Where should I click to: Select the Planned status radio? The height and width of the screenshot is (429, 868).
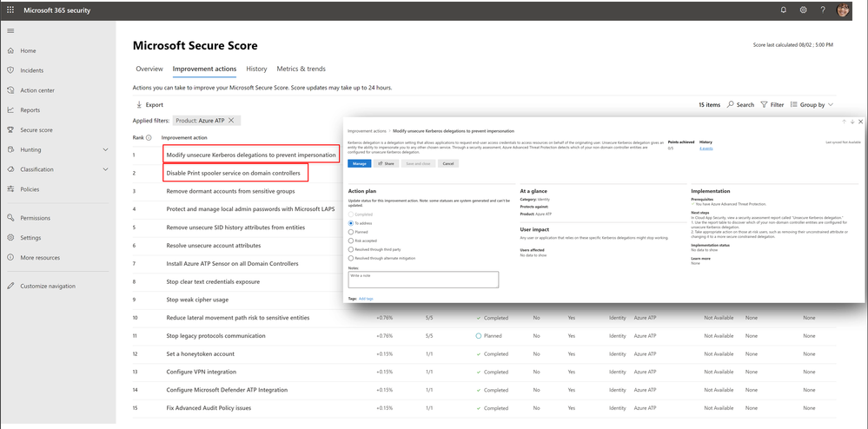(x=351, y=232)
